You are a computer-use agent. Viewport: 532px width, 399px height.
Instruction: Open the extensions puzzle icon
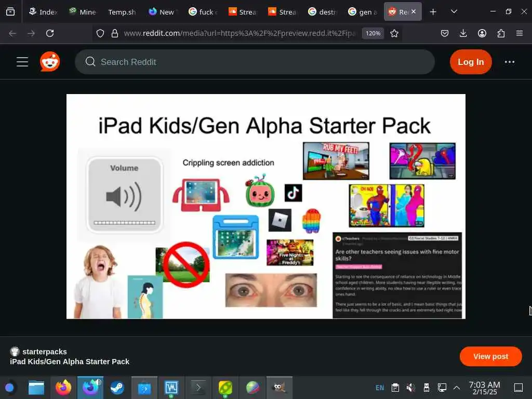tap(501, 33)
